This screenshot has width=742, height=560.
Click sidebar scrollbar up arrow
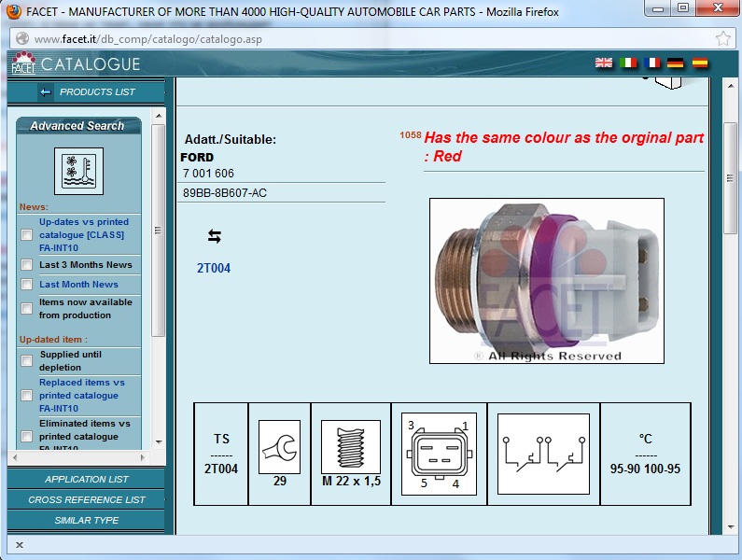[159, 116]
